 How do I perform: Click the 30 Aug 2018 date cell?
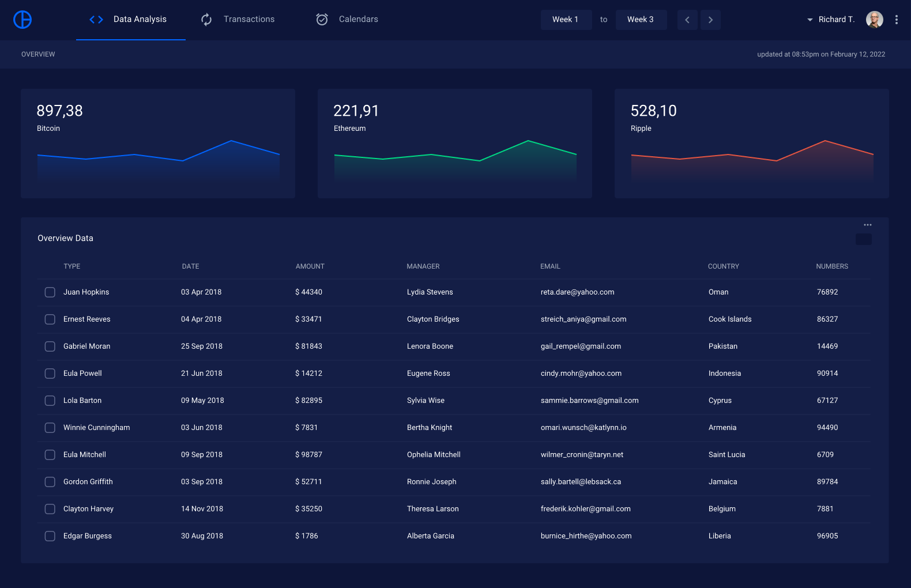pos(202,536)
